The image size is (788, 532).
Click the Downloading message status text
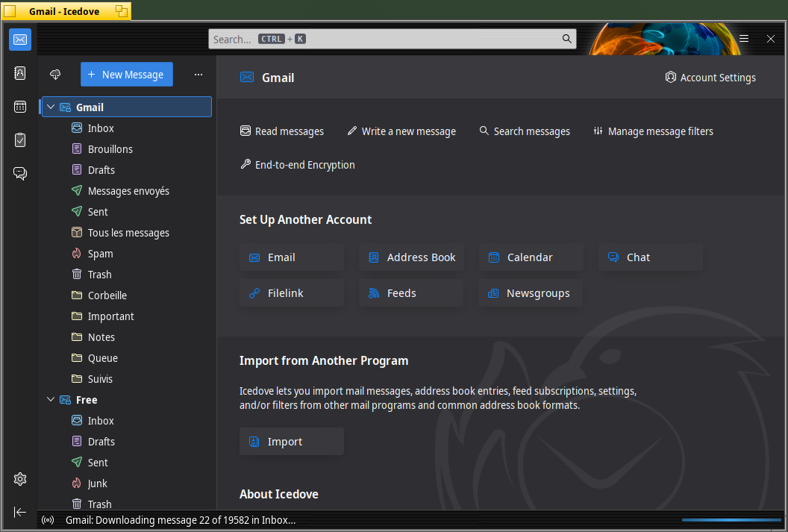tap(181, 520)
